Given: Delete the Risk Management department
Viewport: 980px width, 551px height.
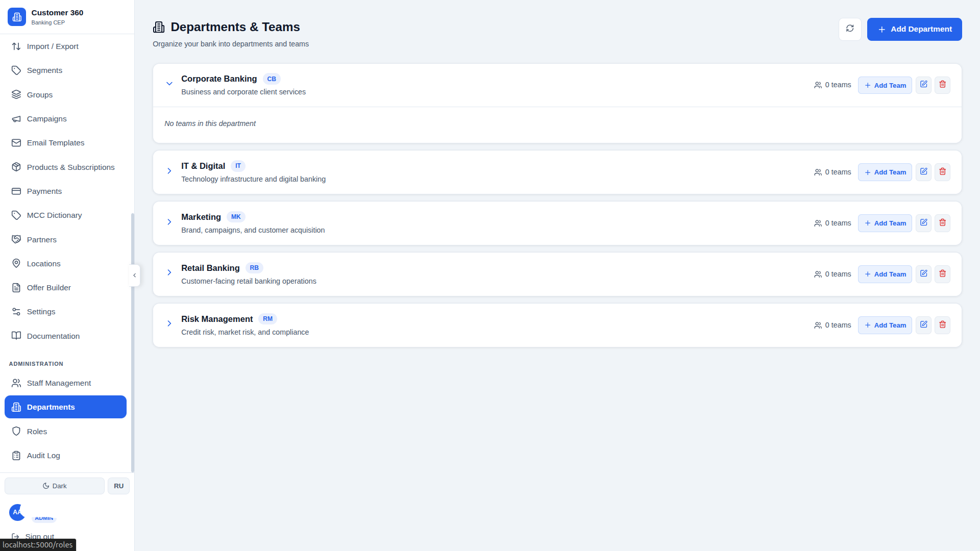Looking at the screenshot, I should point(942,325).
